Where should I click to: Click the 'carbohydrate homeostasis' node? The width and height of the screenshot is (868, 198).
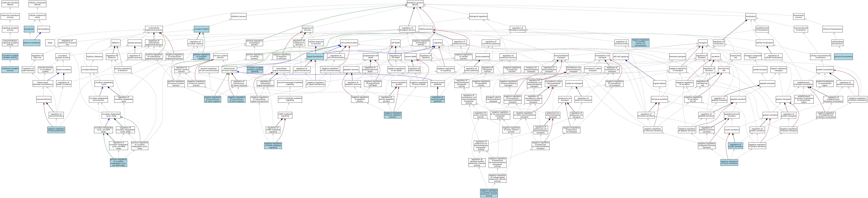click(x=837, y=43)
